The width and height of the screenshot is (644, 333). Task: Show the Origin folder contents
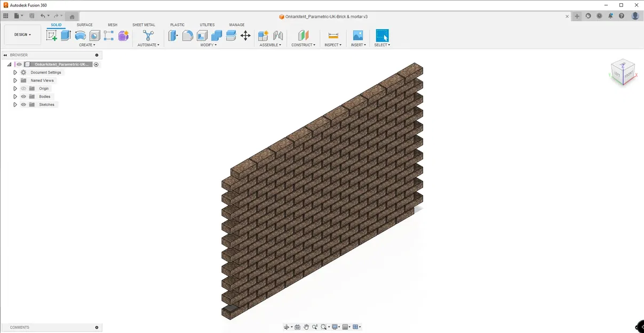(x=15, y=88)
